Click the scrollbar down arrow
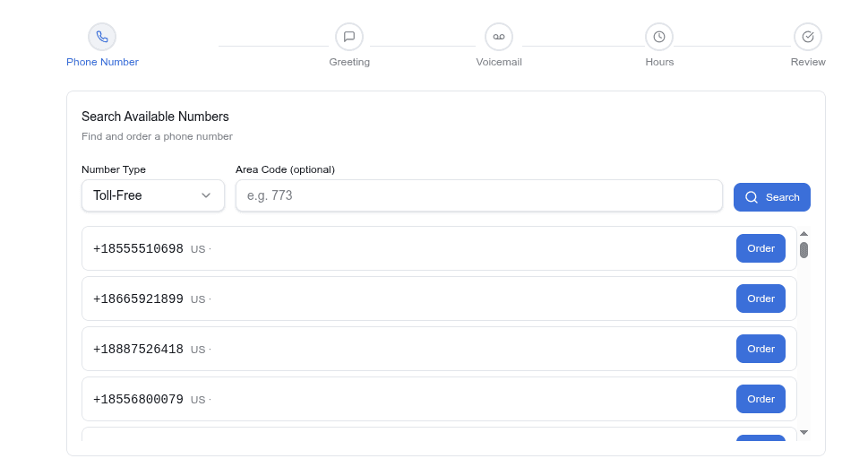Image resolution: width=868 pixels, height=476 pixels. [804, 432]
